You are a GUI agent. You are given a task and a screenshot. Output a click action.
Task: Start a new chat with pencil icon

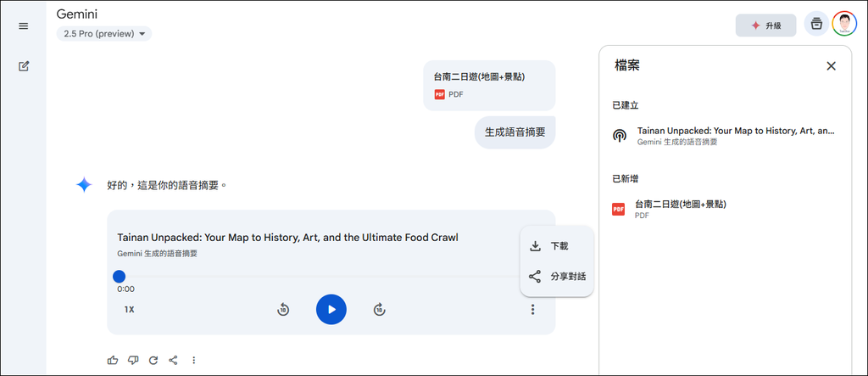tap(23, 66)
